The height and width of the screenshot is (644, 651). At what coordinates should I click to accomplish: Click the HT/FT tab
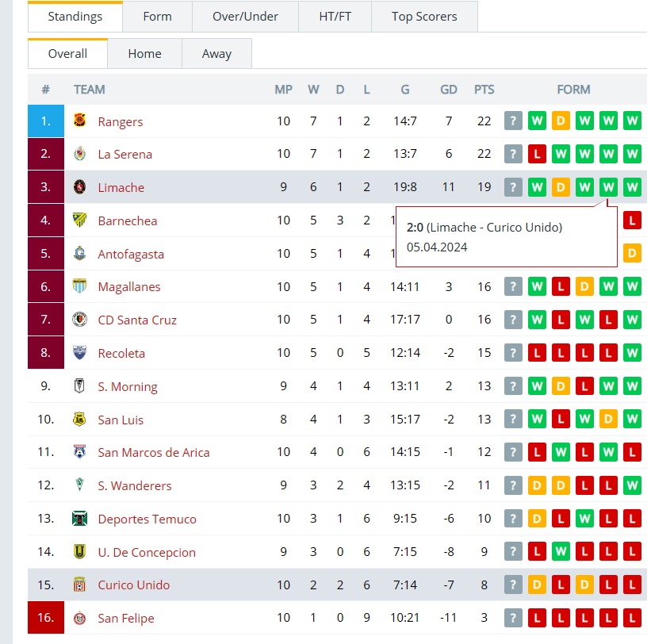tap(335, 16)
